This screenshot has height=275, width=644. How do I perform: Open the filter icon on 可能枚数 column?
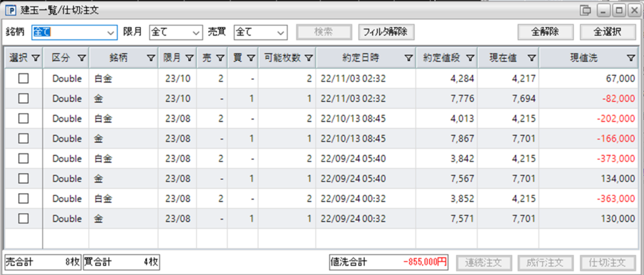click(x=308, y=59)
